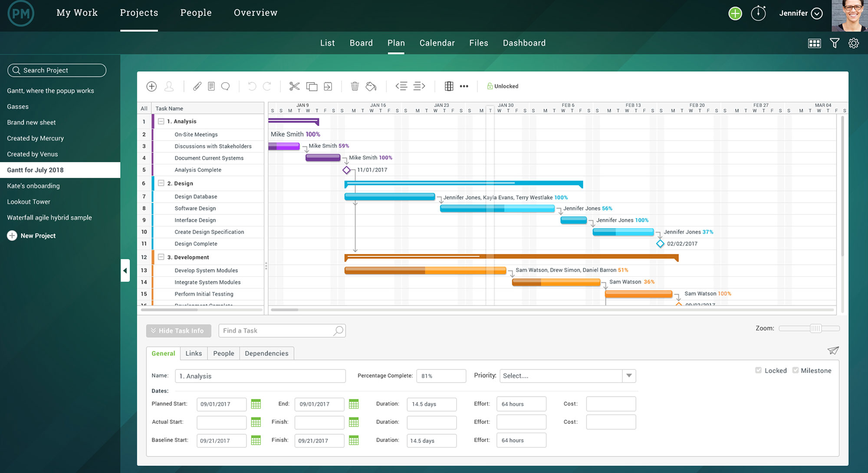Click the Cut scissors icon in toolbar
This screenshot has height=473, width=868.
[294, 86]
